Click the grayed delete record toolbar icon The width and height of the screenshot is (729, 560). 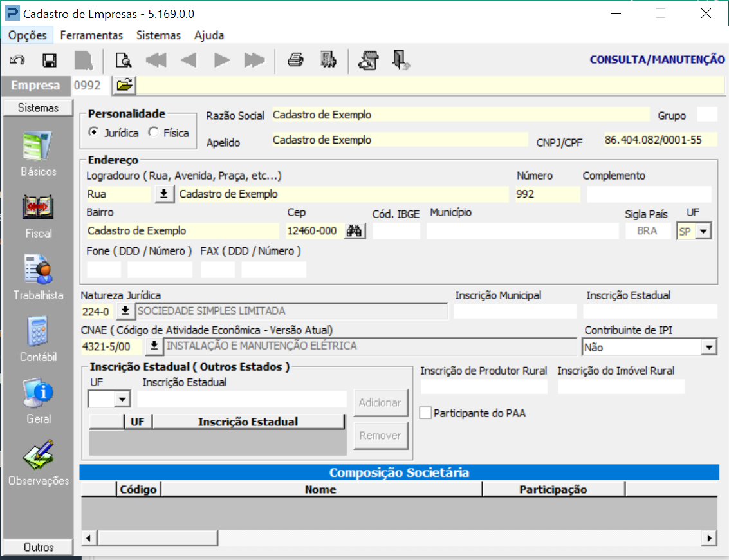(83, 61)
